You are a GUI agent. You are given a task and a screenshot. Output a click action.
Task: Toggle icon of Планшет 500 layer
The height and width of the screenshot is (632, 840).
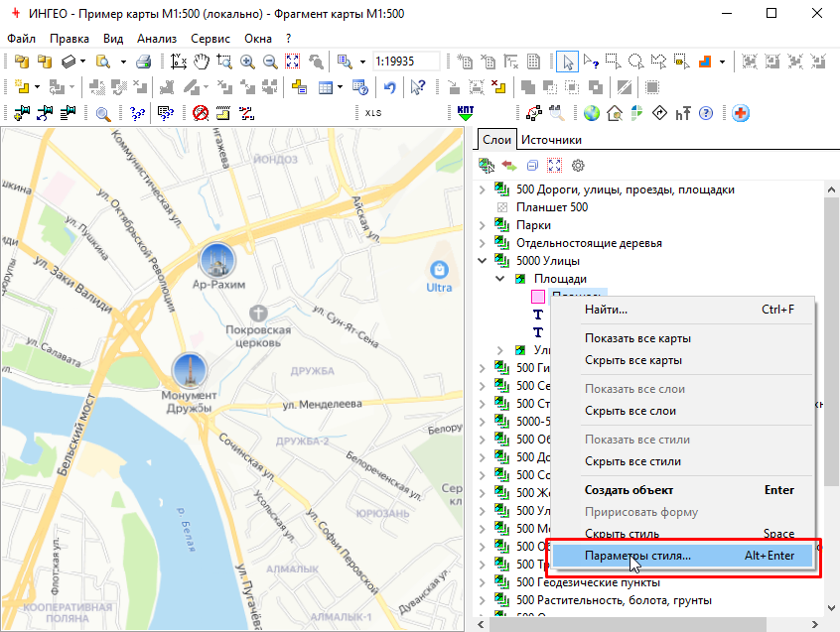(502, 207)
